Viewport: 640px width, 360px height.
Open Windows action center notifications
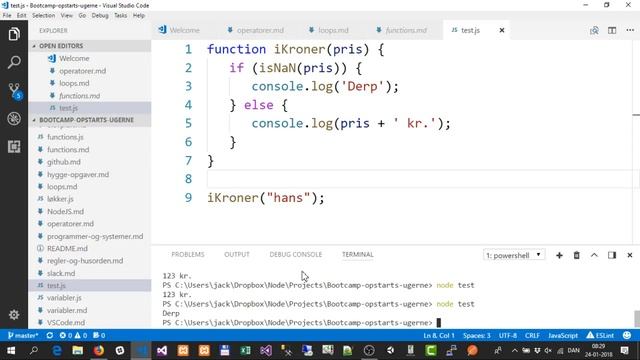point(624,351)
